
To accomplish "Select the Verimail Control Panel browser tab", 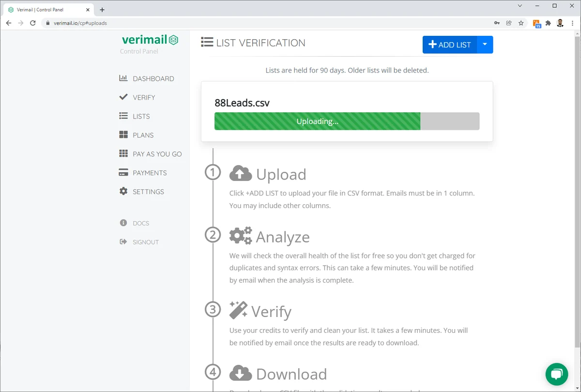I will [x=47, y=10].
